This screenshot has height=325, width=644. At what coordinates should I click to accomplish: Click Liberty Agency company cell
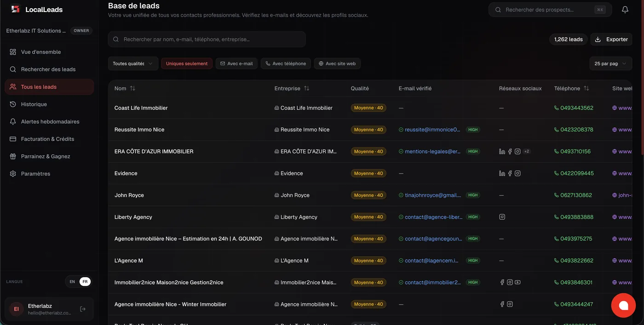299,217
